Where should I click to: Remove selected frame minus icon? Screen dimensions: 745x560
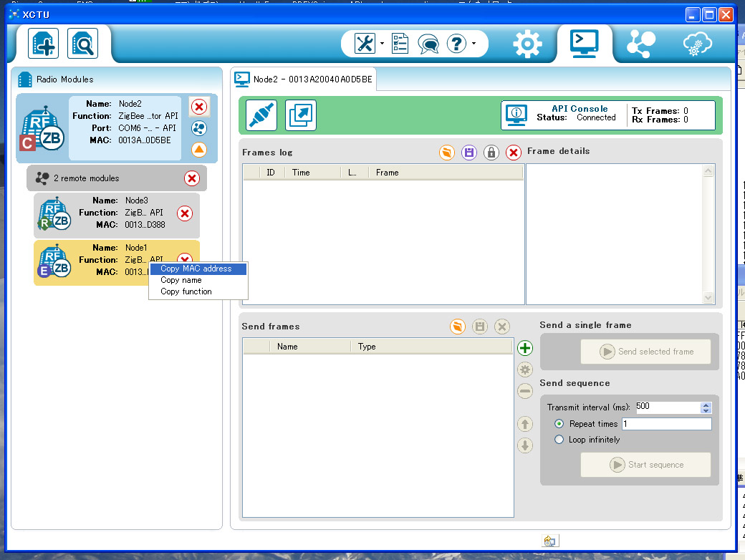pos(525,392)
